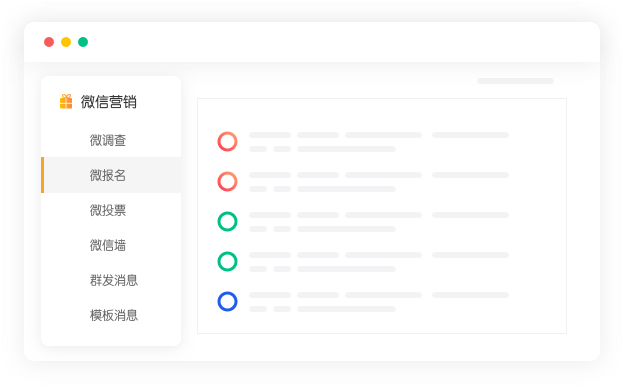Open 模板消息 in the sidebar
This screenshot has width=624, height=387.
[x=114, y=315]
